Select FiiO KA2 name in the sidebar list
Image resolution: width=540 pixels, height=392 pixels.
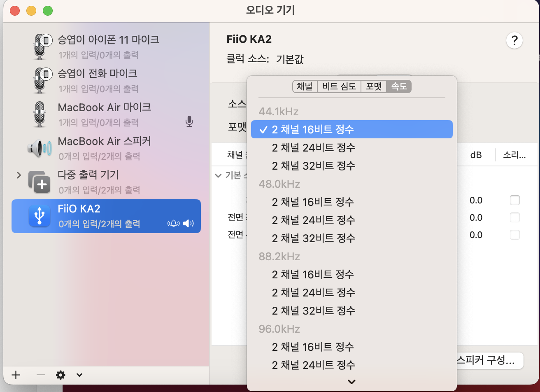(79, 209)
